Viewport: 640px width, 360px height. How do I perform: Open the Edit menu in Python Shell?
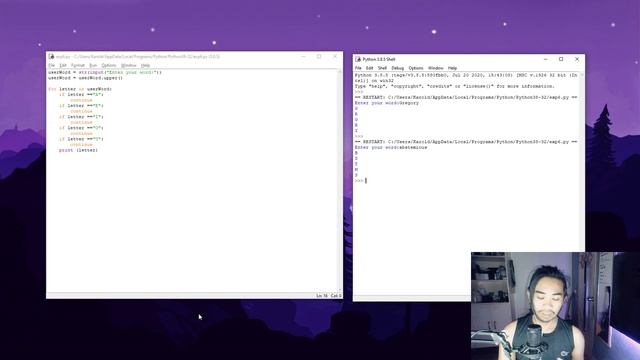click(x=369, y=68)
